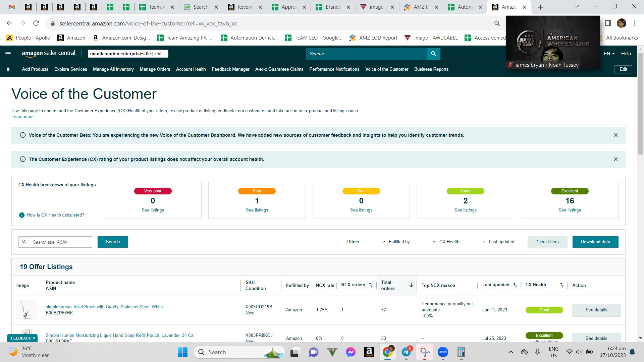Open the Snipping Tool in taskbar

tap(425, 352)
